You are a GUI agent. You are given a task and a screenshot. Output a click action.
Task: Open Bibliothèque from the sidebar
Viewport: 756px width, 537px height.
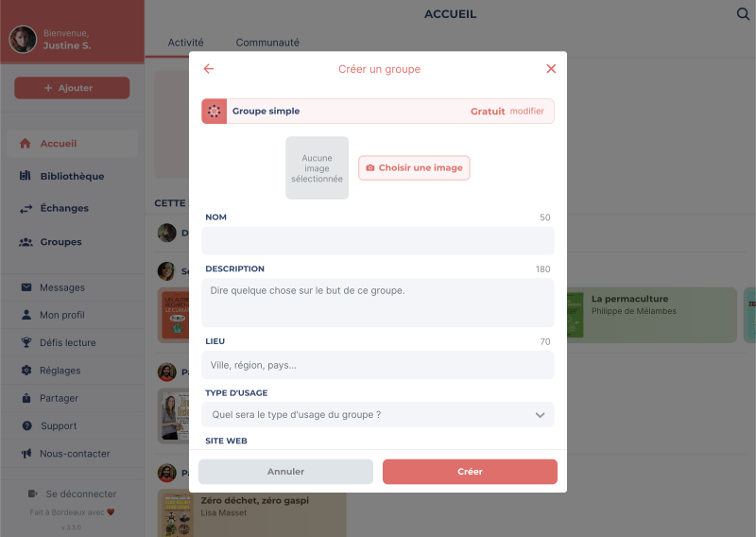pos(72,176)
